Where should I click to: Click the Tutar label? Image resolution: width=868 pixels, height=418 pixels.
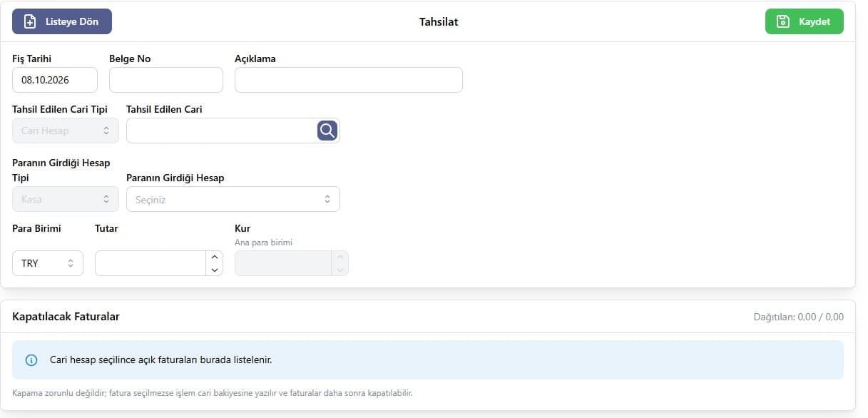[106, 228]
